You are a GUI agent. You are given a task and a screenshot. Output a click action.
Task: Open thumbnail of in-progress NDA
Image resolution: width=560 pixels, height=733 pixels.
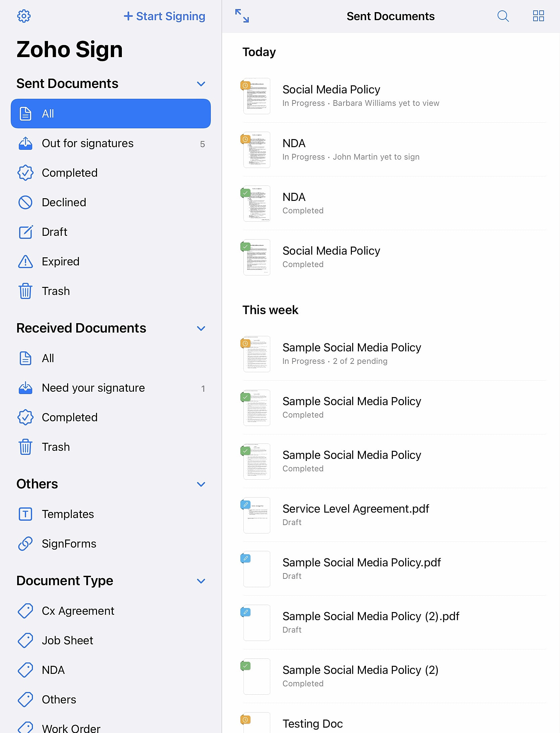tap(257, 150)
